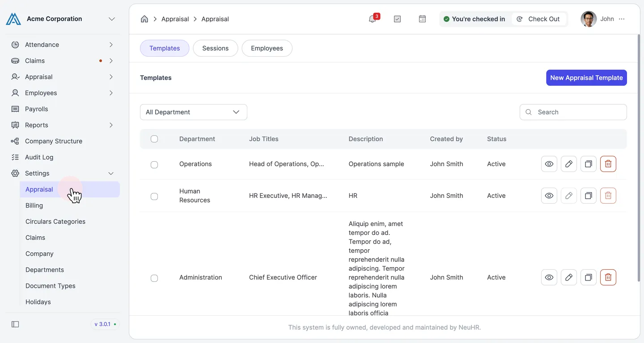Viewport: 644px width, 343px height.
Task: Open the All Department dropdown
Action: coord(194,112)
